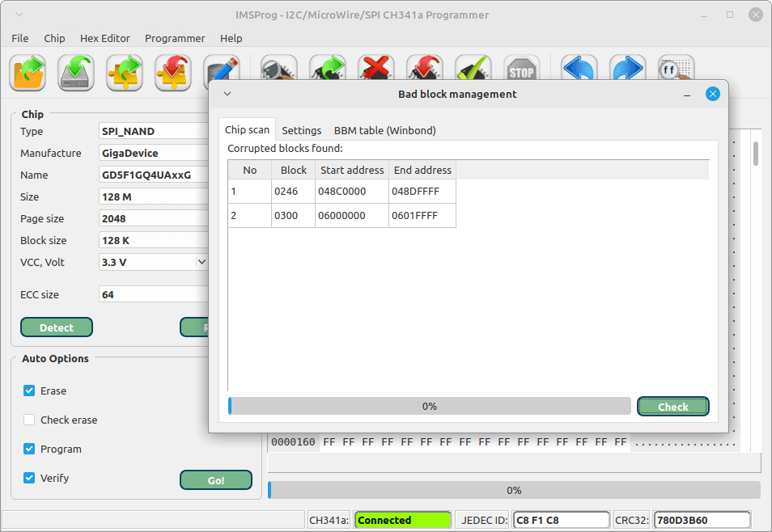Select end address cell 048DFFFF
772x532 pixels.
422,192
